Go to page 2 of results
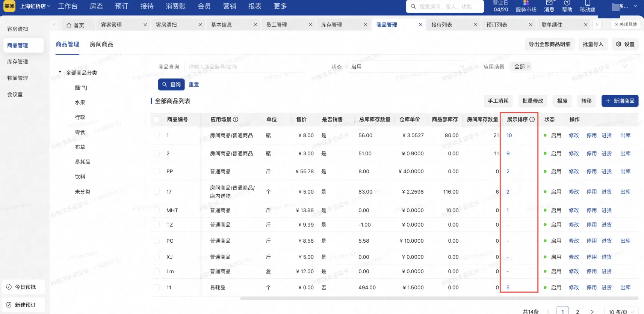This screenshot has width=644, height=314. point(577,312)
